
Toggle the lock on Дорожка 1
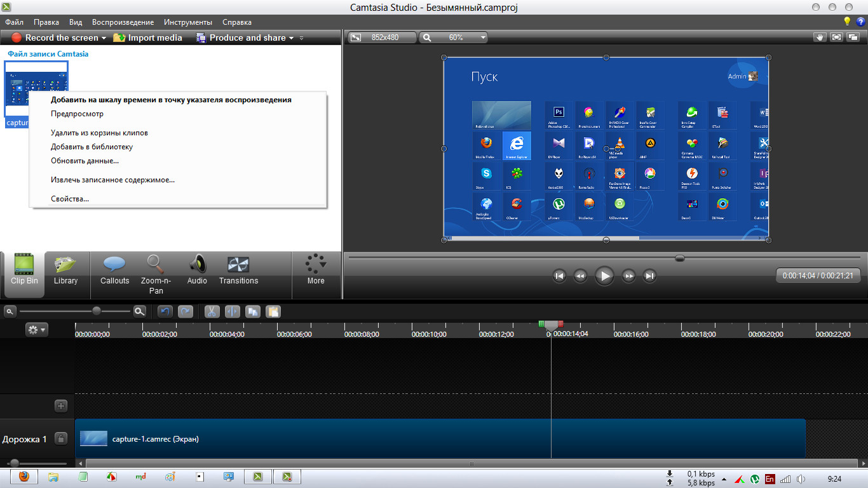click(61, 438)
